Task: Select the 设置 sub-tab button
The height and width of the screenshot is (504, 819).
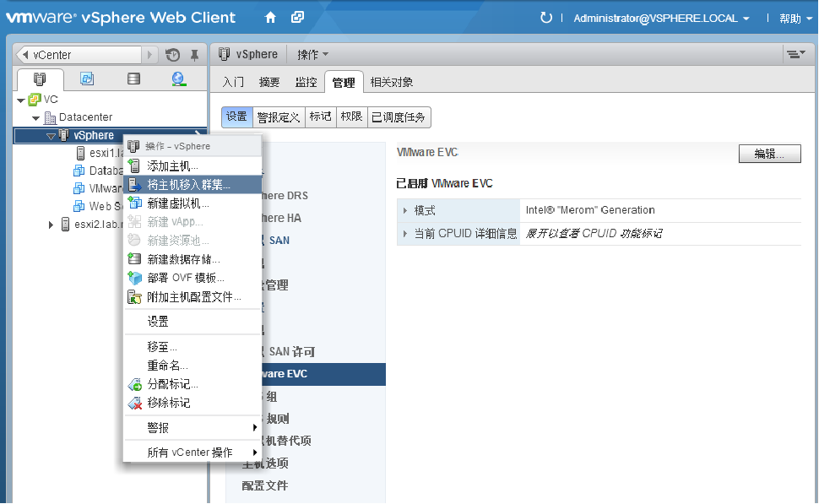Action: (x=236, y=117)
